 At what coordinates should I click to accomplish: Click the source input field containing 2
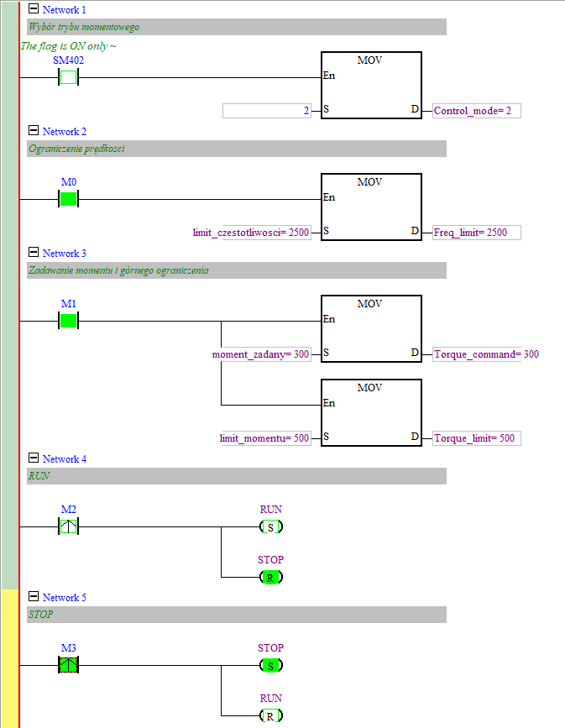coord(266,111)
